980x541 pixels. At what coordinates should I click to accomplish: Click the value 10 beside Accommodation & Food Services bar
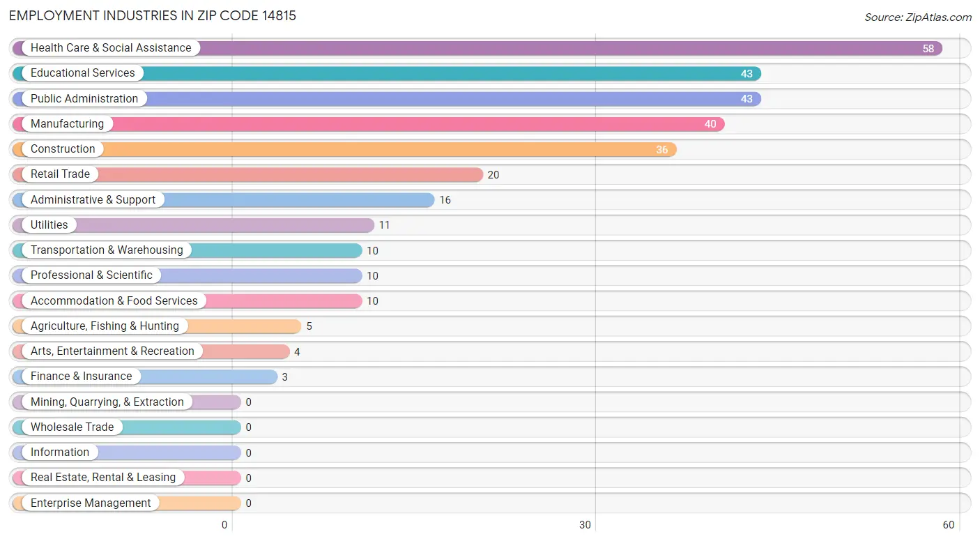coord(372,301)
